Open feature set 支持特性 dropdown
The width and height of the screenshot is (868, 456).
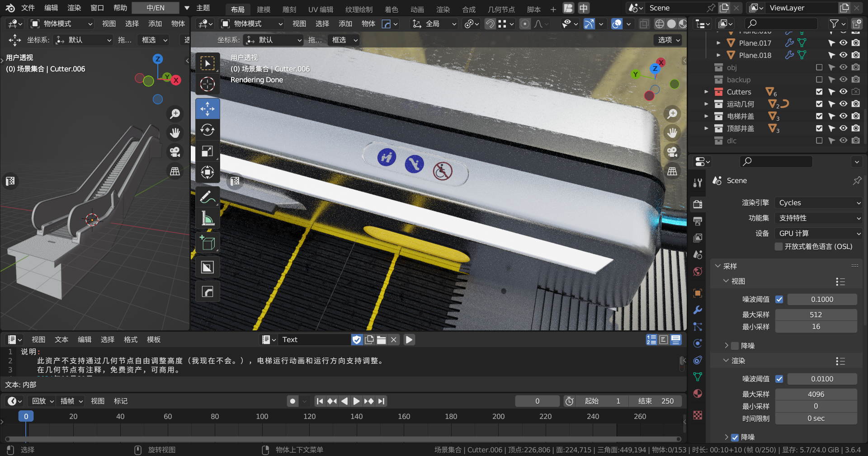819,218
